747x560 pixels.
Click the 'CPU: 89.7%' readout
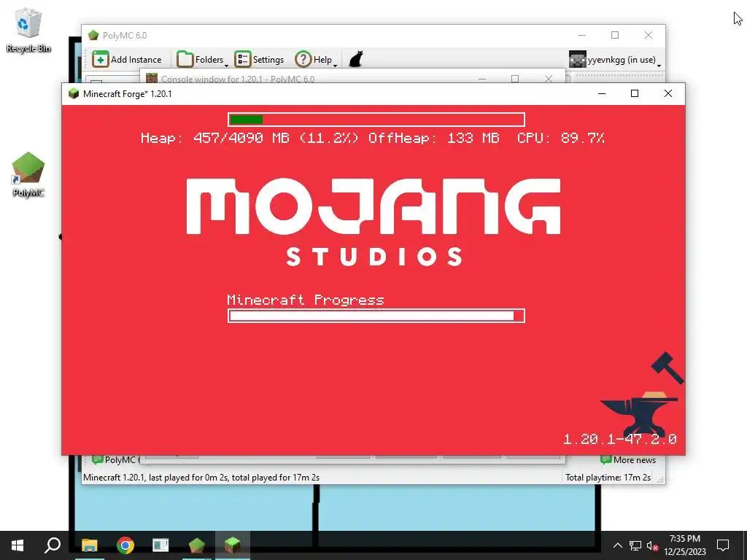pyautogui.click(x=561, y=138)
